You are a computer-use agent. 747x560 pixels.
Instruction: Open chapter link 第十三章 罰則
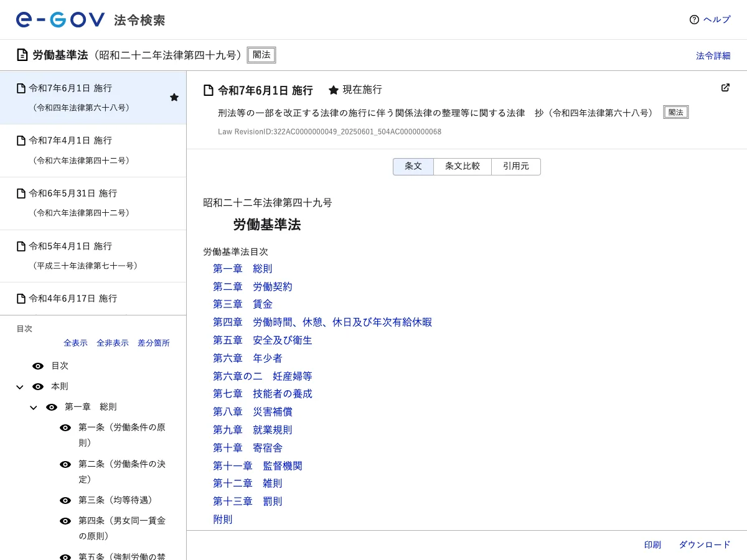tap(248, 502)
